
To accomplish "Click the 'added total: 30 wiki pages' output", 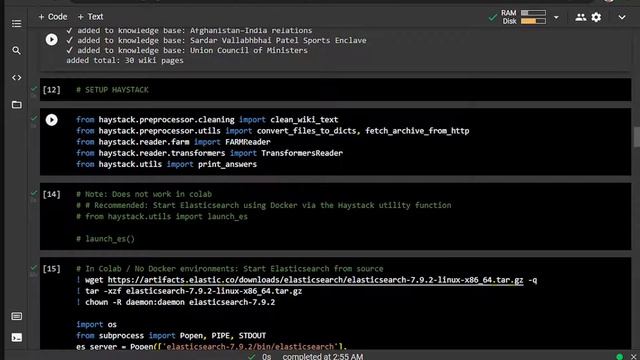I will (x=125, y=60).
